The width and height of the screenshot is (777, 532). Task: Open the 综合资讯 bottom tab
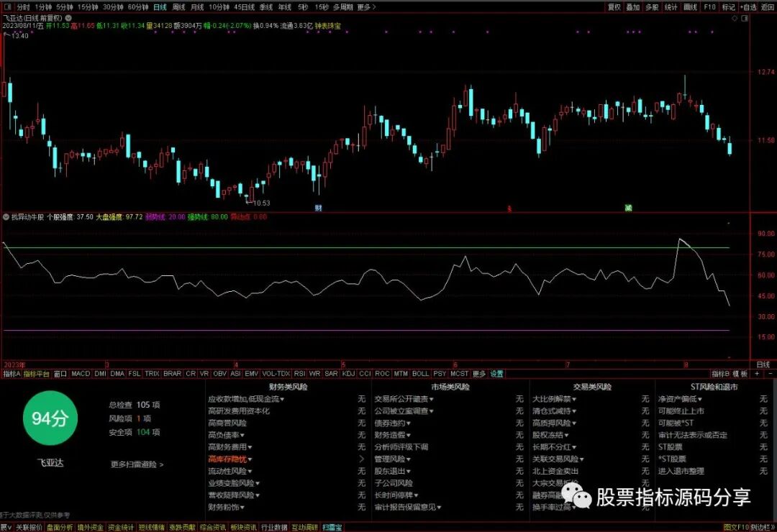click(x=213, y=528)
